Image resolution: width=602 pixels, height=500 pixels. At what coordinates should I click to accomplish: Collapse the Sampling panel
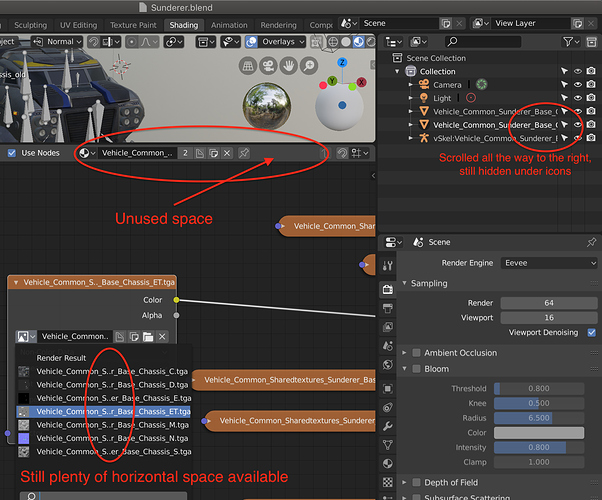tap(404, 283)
